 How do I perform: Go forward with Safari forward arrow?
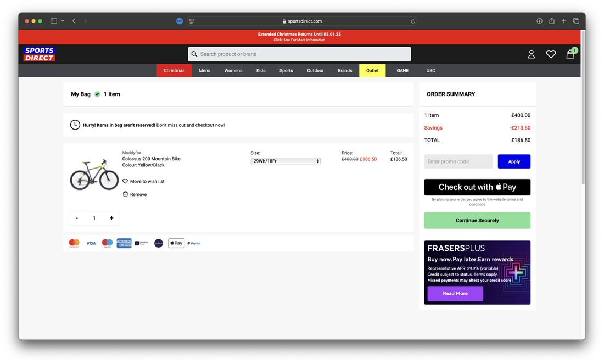pos(85,21)
